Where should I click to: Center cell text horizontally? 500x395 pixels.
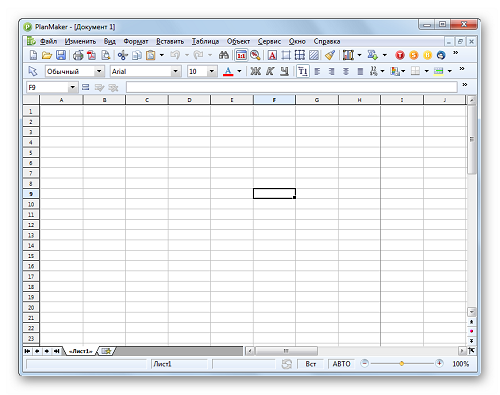click(x=346, y=71)
